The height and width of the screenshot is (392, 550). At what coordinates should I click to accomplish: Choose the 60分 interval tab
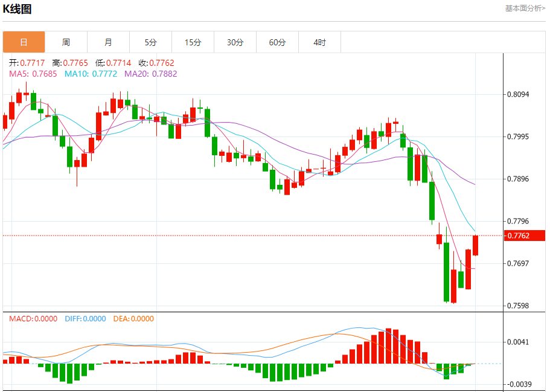click(277, 42)
